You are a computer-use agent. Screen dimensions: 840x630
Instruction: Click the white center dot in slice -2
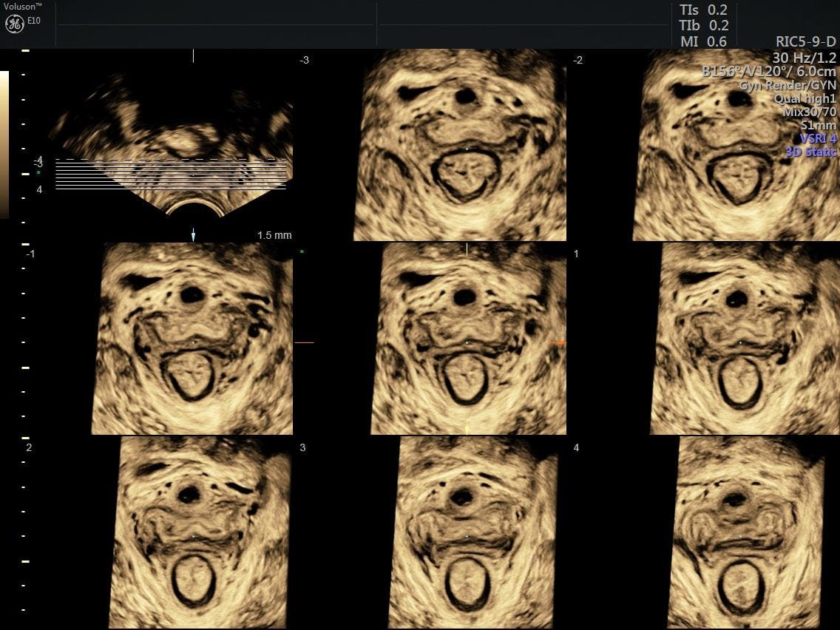[x=741, y=149]
